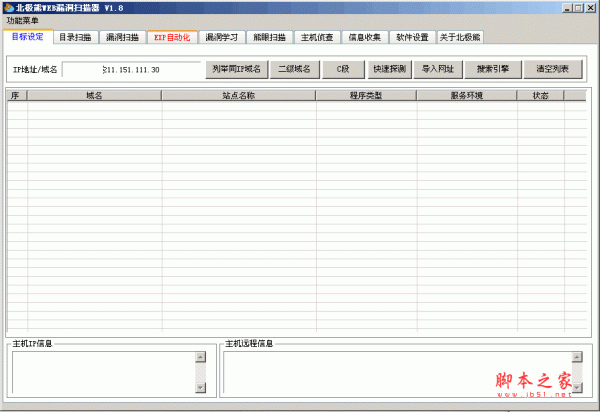Clear the list with 清空列表
This screenshot has width=600, height=412.
pos(552,69)
